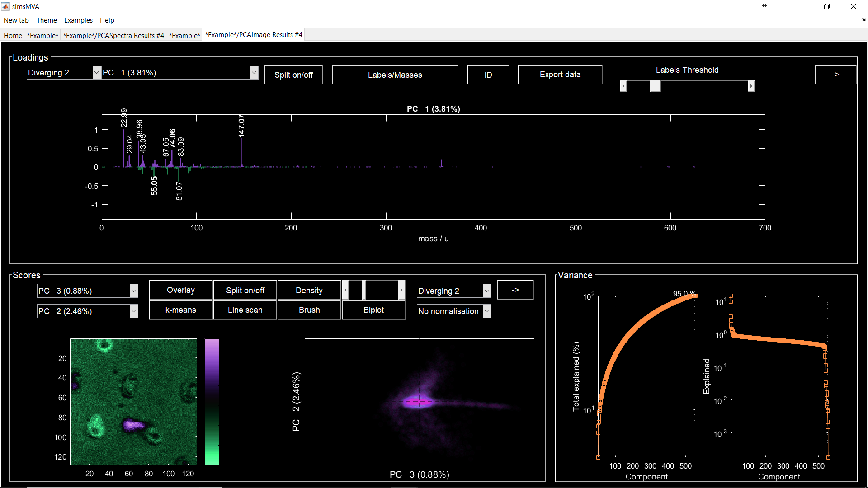Viewport: 868px width, 488px height.
Task: Click the Export data button
Action: 560,75
